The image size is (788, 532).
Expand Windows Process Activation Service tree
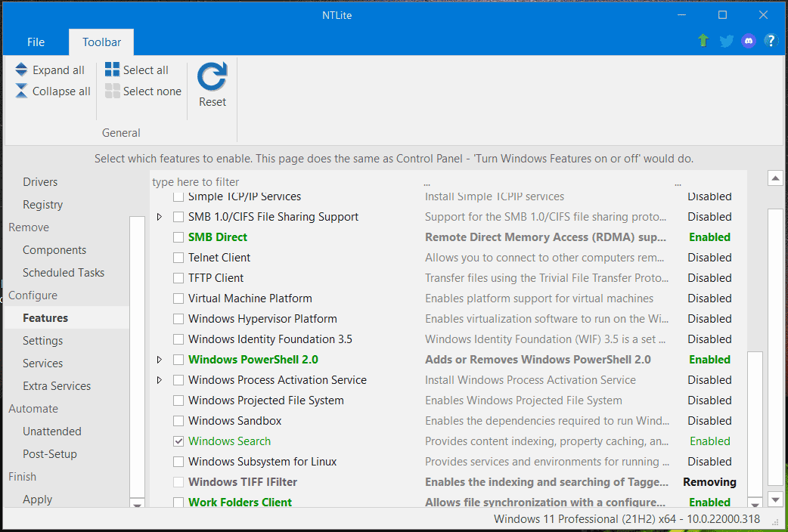click(x=159, y=380)
